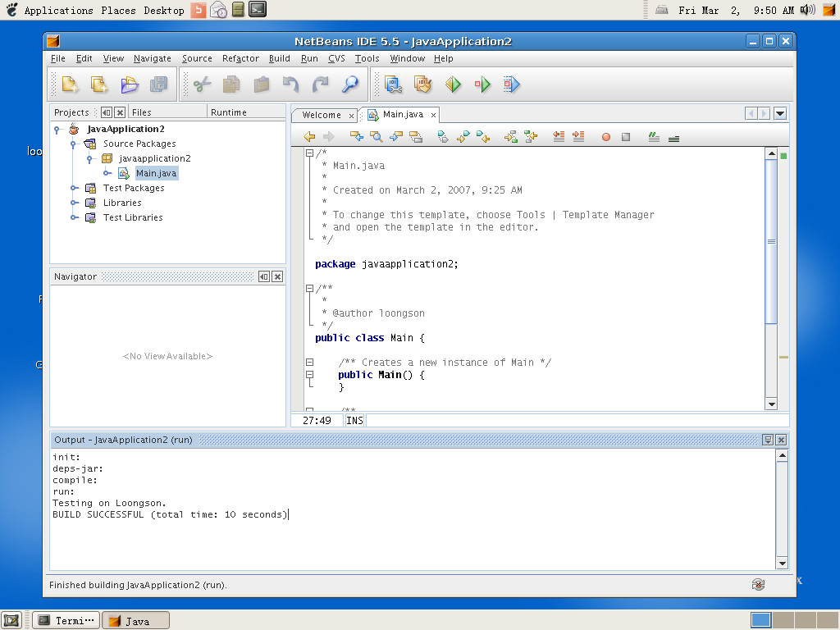This screenshot has height=630, width=840.
Task: Collapse the top file comment fold marker
Action: (x=309, y=153)
